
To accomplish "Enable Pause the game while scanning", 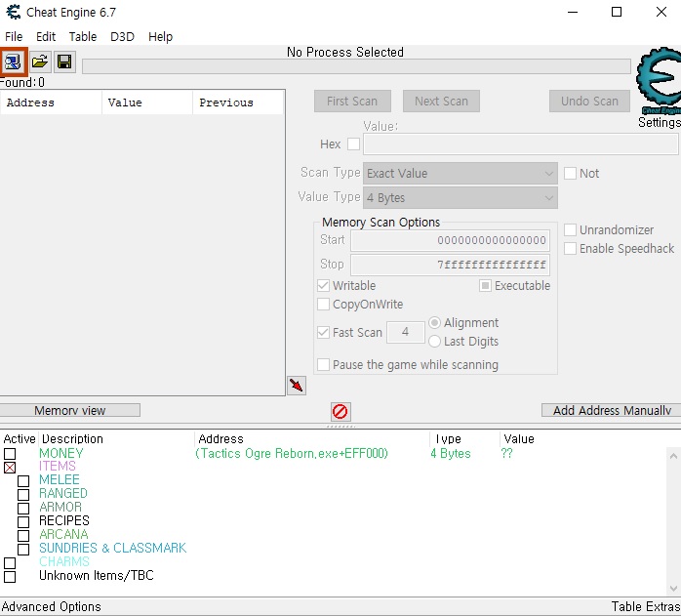I will tap(323, 364).
